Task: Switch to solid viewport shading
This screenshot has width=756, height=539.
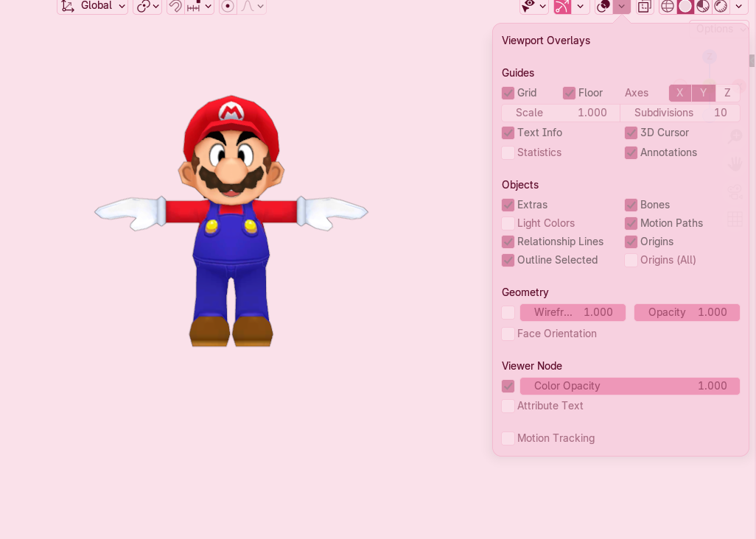Action: (x=685, y=6)
